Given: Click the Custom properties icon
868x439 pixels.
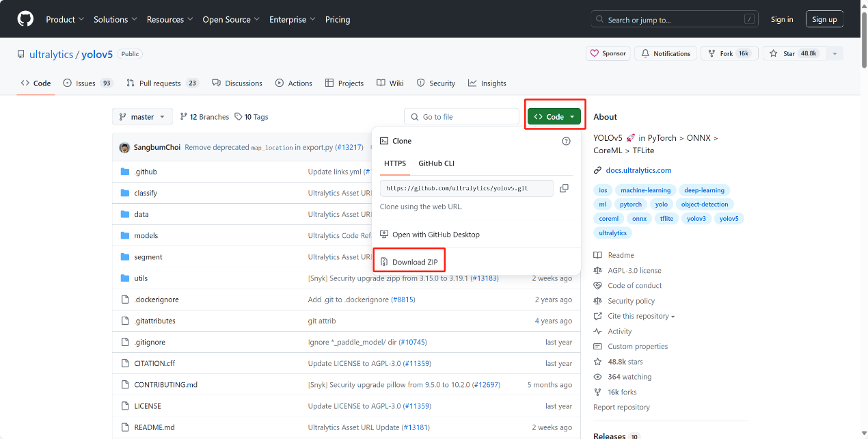Looking at the screenshot, I should [598, 347].
